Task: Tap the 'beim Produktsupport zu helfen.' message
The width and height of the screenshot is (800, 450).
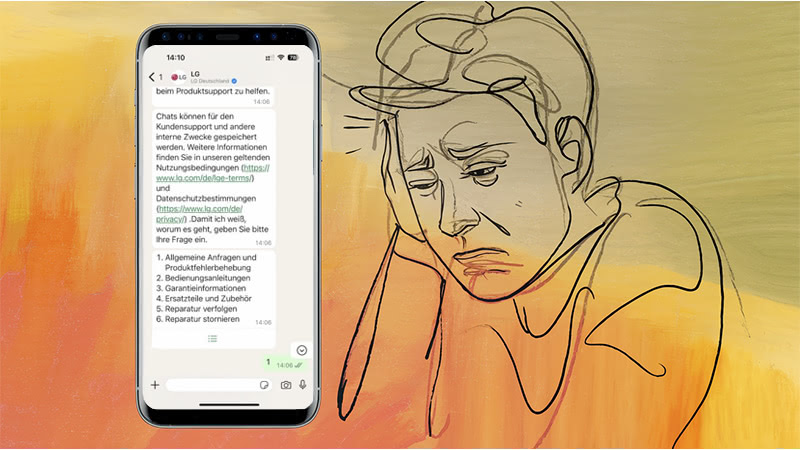Action: 213,91
